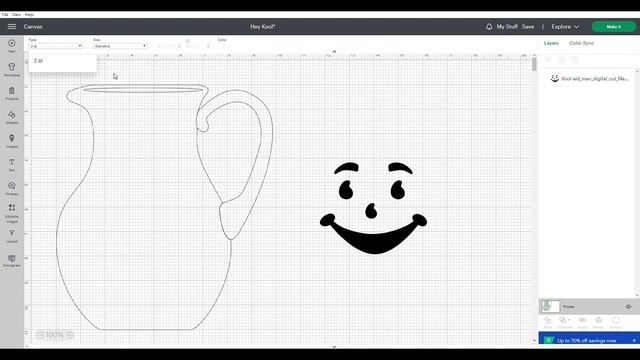This screenshot has height=360, width=640.
Task: Open the Templates panel
Action: [12, 69]
